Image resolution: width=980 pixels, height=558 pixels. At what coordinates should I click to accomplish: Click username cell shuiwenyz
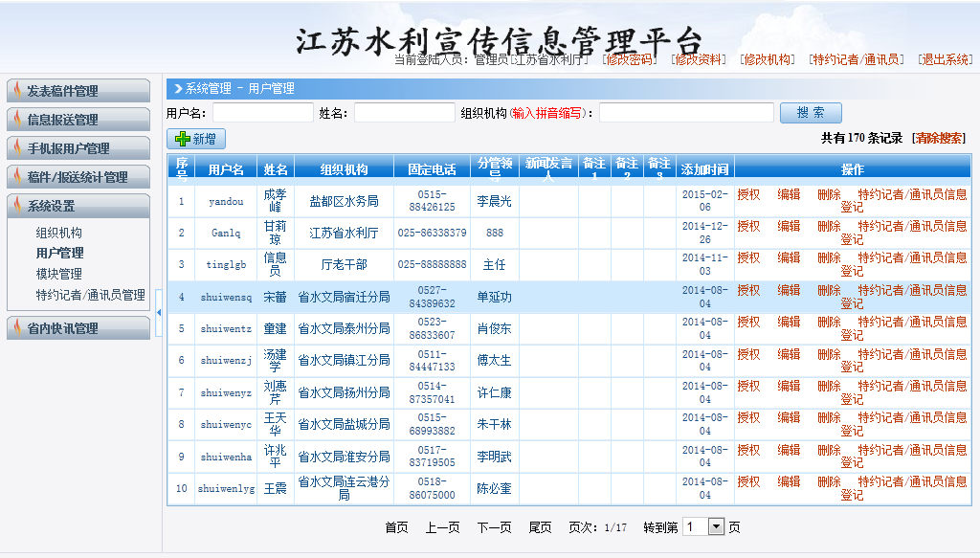[x=226, y=392]
